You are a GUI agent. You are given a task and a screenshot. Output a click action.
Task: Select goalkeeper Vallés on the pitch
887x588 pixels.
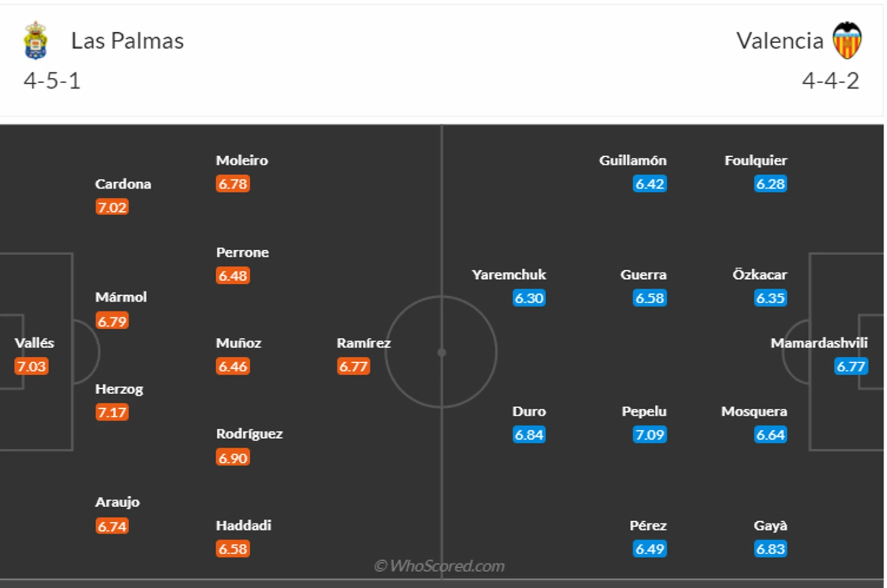point(34,343)
